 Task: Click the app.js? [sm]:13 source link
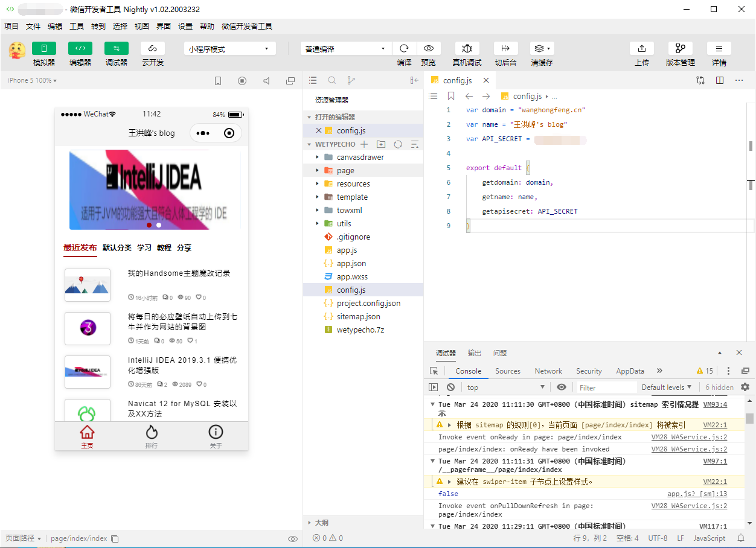697,494
